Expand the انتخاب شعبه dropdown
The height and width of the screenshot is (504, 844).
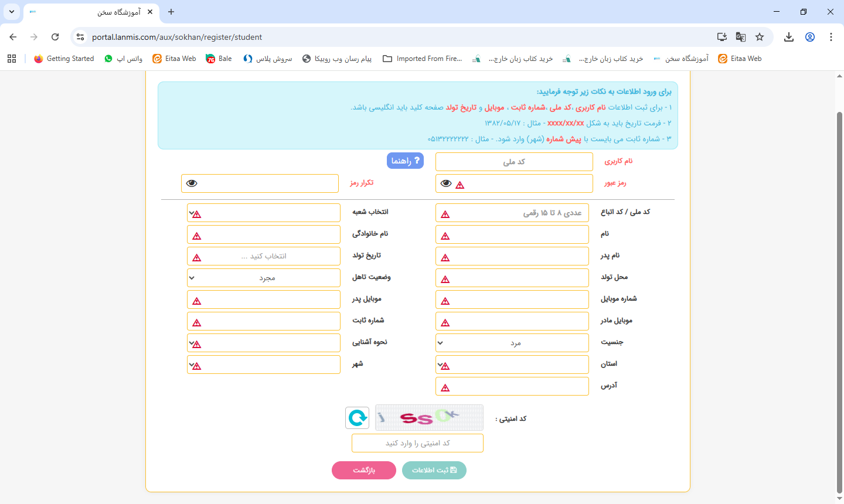click(263, 212)
